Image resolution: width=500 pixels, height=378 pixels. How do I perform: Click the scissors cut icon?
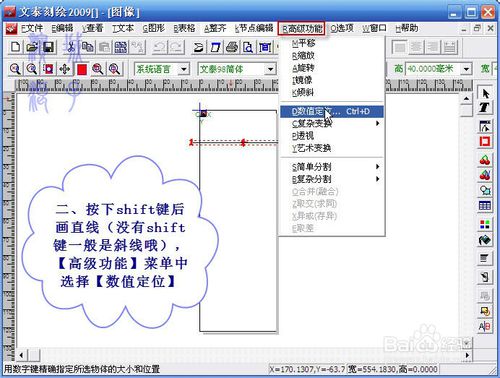(70, 47)
